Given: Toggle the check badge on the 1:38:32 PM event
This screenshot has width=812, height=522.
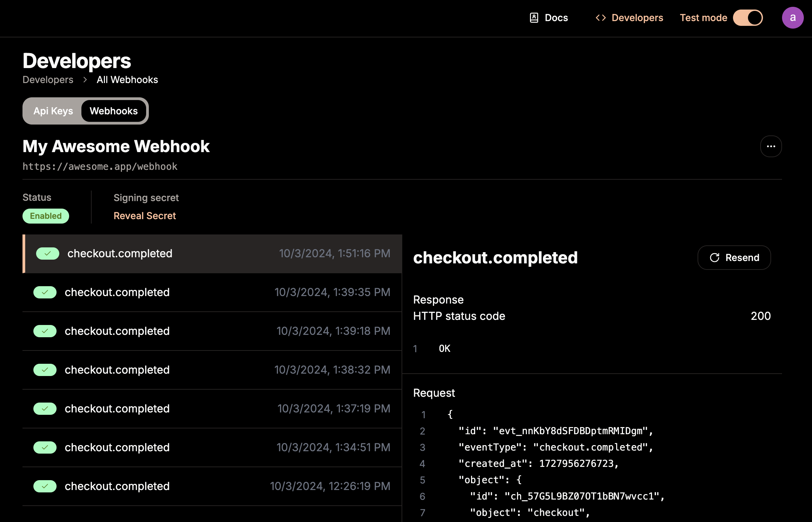Looking at the screenshot, I should [x=45, y=370].
